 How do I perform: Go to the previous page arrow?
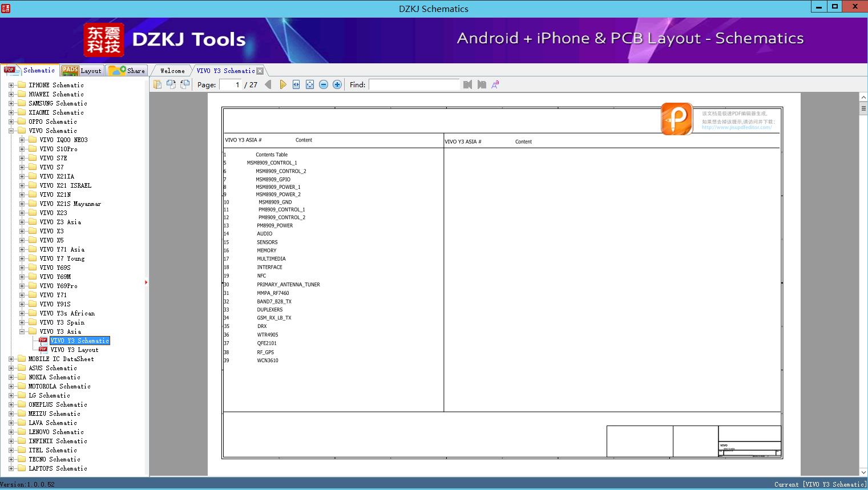point(268,84)
